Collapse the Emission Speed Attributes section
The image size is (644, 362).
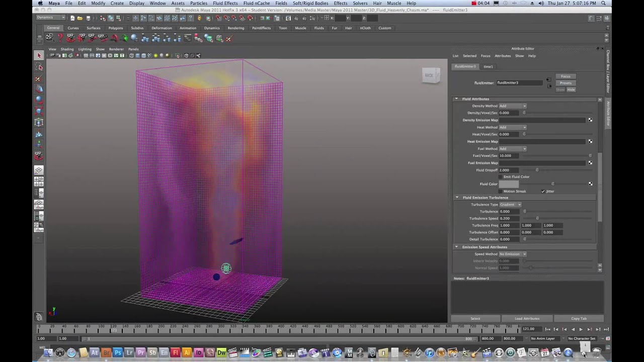point(457,247)
